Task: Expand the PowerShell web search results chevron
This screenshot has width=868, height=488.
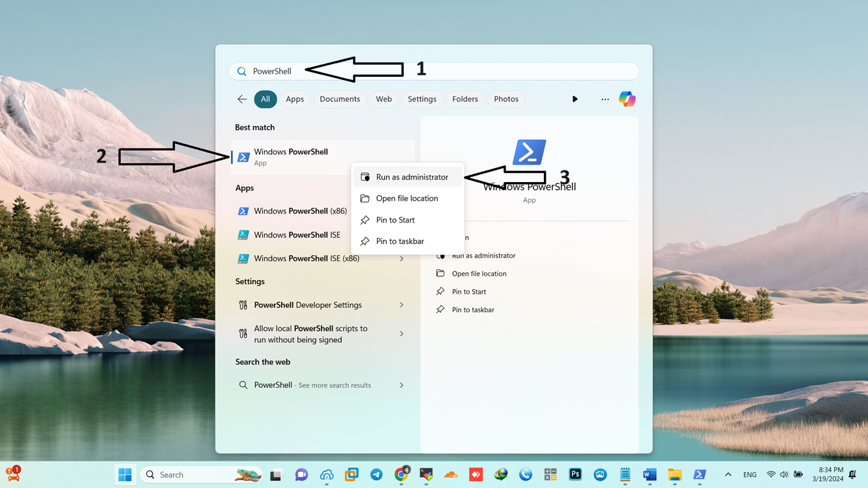Action: click(402, 385)
